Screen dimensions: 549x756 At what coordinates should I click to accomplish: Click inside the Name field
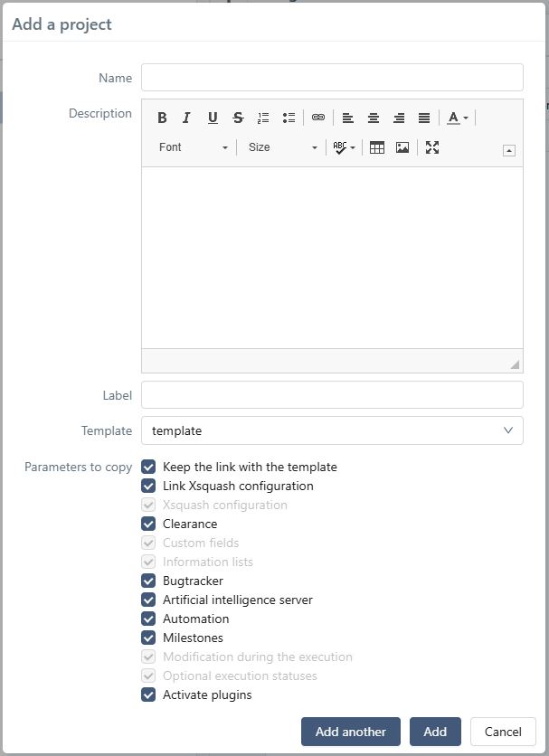(332, 78)
